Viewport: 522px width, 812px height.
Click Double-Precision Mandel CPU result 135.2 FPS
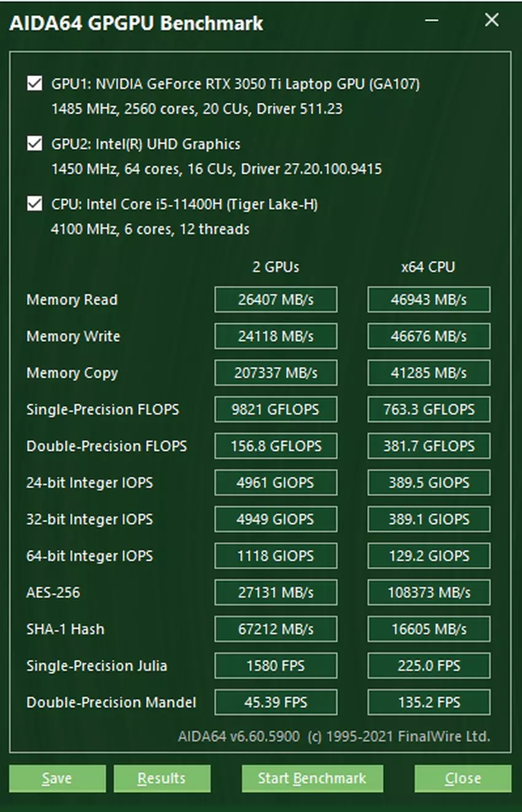(429, 702)
